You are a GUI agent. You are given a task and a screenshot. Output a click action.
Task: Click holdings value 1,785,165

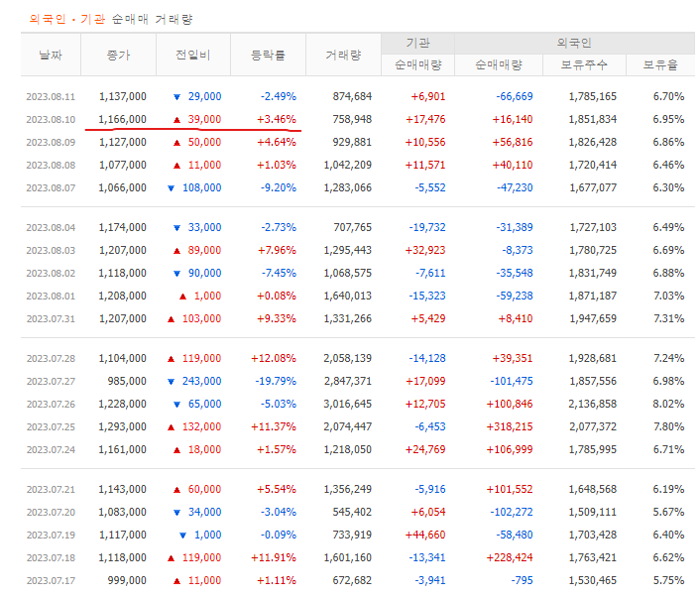592,96
